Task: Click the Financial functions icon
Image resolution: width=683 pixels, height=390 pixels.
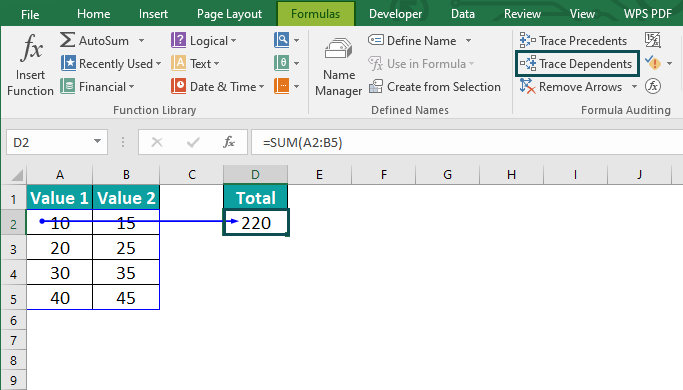Action: pos(68,86)
